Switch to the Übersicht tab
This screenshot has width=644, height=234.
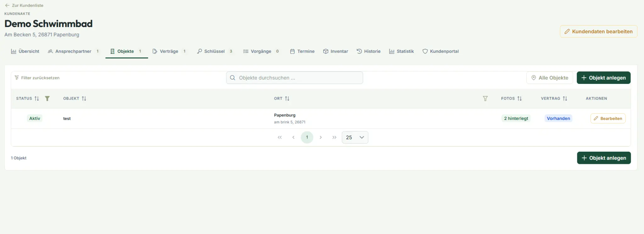(25, 51)
